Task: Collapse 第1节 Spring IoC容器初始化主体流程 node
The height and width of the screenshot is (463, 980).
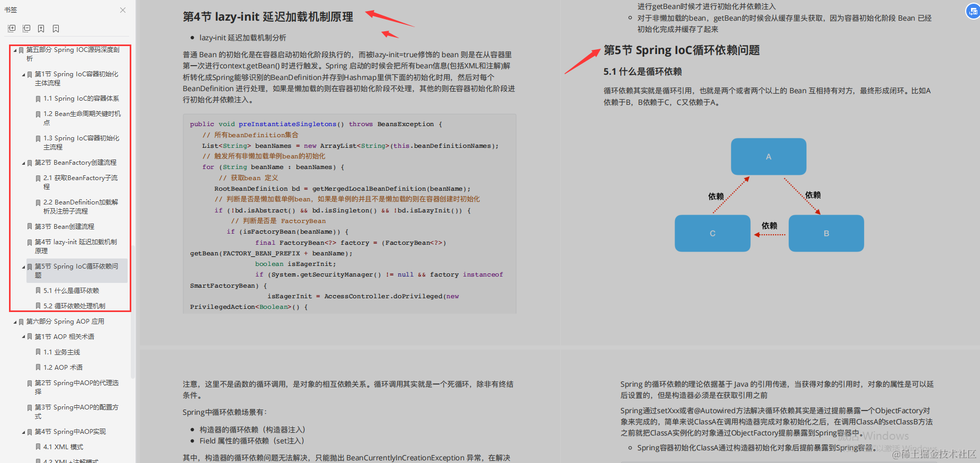Action: point(23,75)
